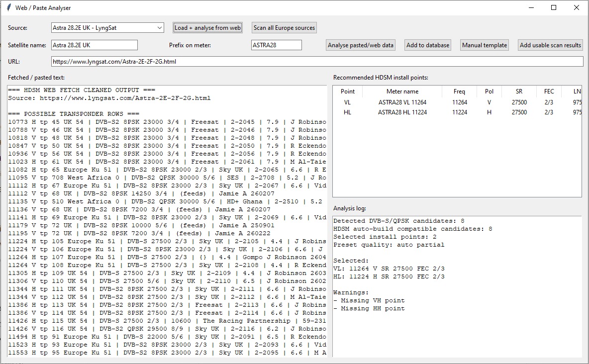
Task: Click the row starting 10847 V tp 50
Action: (x=167, y=146)
